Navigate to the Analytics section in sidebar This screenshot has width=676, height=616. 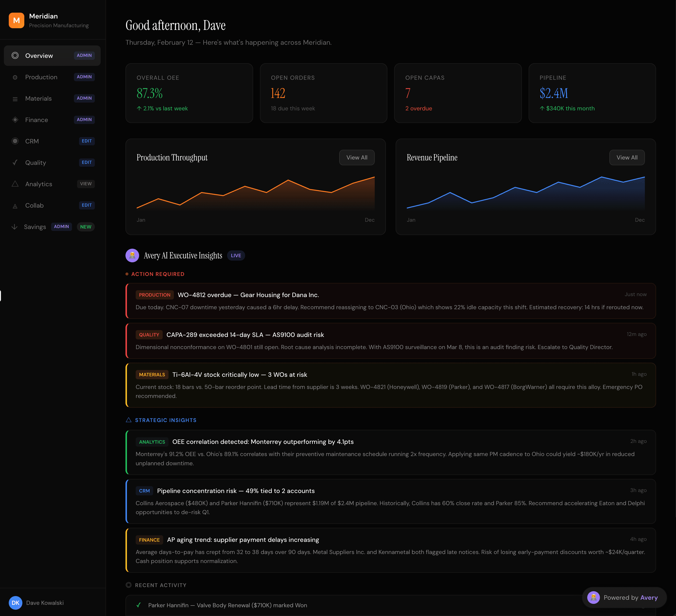(x=39, y=184)
